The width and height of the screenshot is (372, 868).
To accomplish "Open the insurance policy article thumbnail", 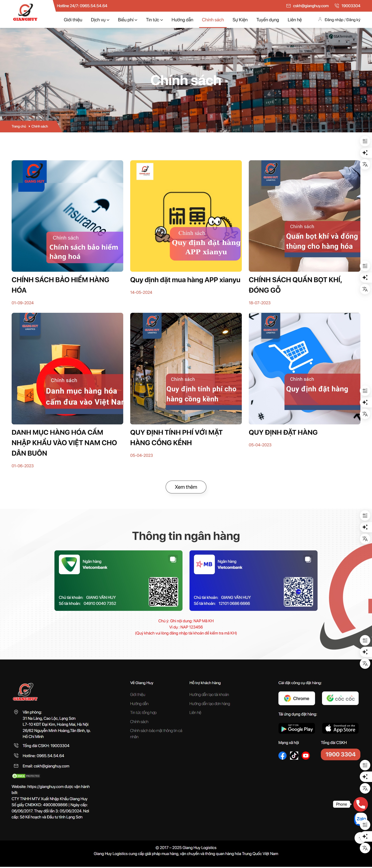I will [x=67, y=216].
